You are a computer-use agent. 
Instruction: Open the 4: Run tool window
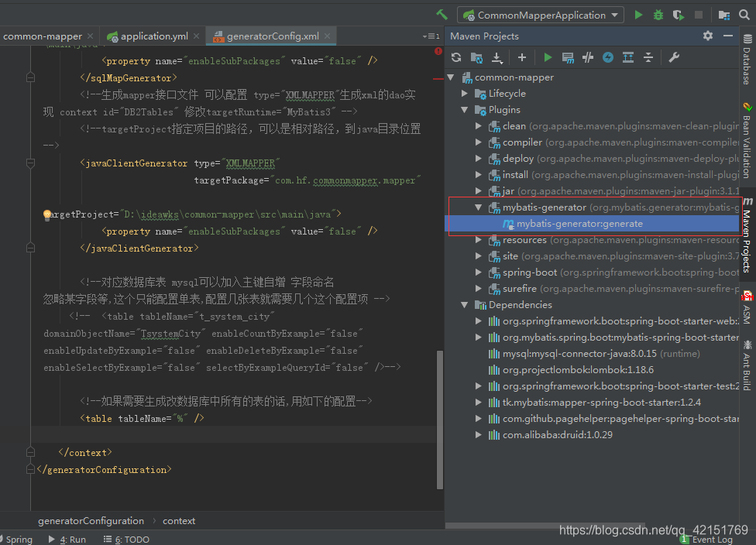(x=67, y=540)
